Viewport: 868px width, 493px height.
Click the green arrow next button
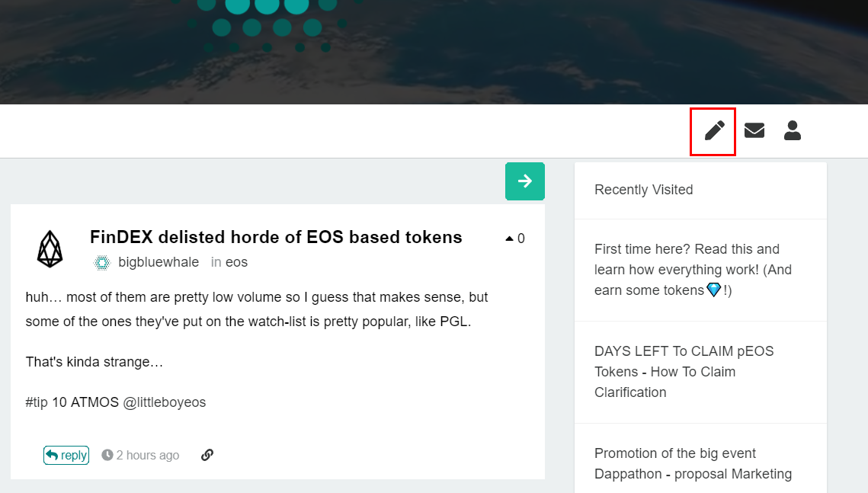(525, 181)
